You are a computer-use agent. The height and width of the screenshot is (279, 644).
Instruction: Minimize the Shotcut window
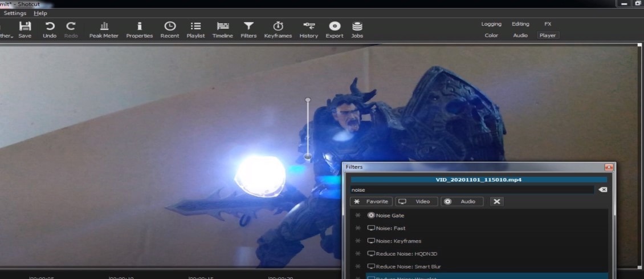624,3
